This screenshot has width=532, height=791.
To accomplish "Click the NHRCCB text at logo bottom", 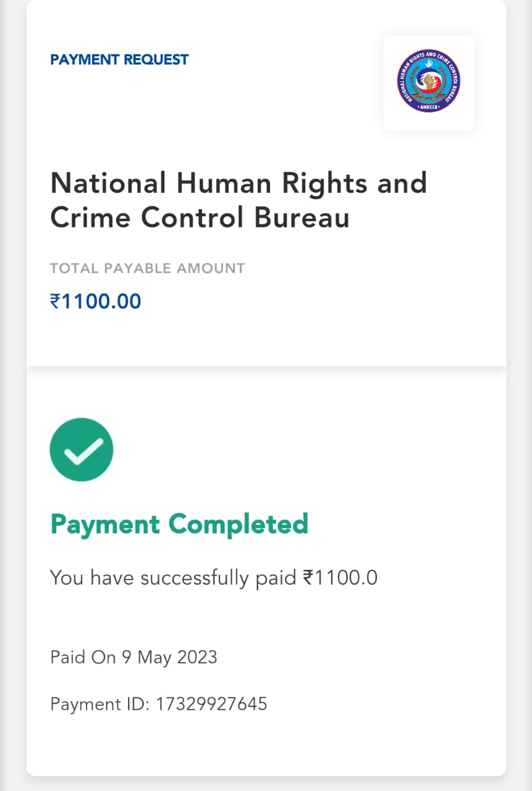I will (428, 107).
